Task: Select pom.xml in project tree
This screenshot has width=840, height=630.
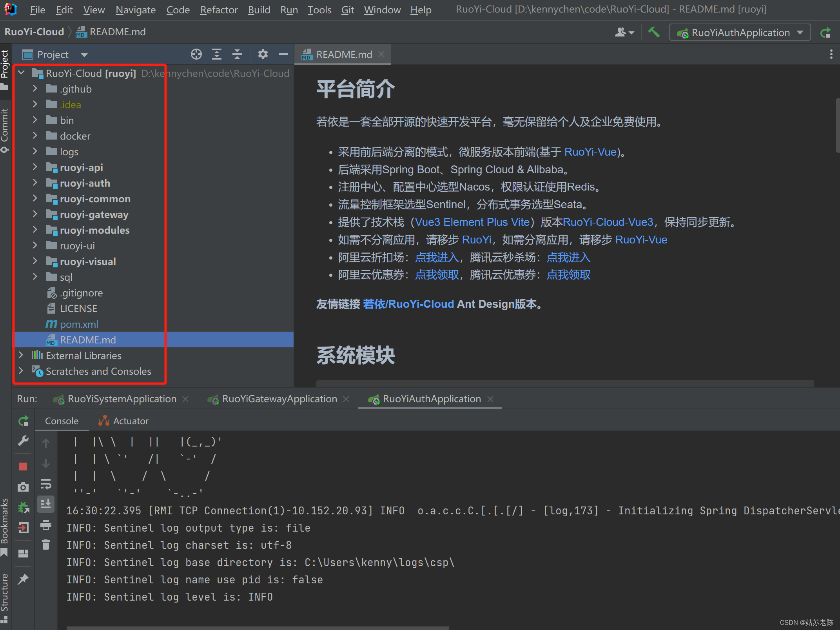Action: click(79, 324)
